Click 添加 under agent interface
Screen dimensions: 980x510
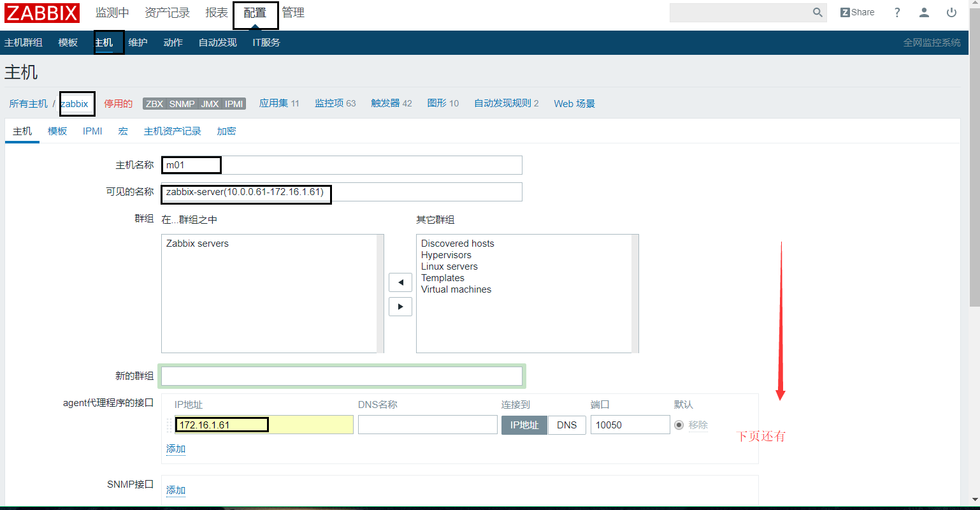pyautogui.click(x=176, y=449)
